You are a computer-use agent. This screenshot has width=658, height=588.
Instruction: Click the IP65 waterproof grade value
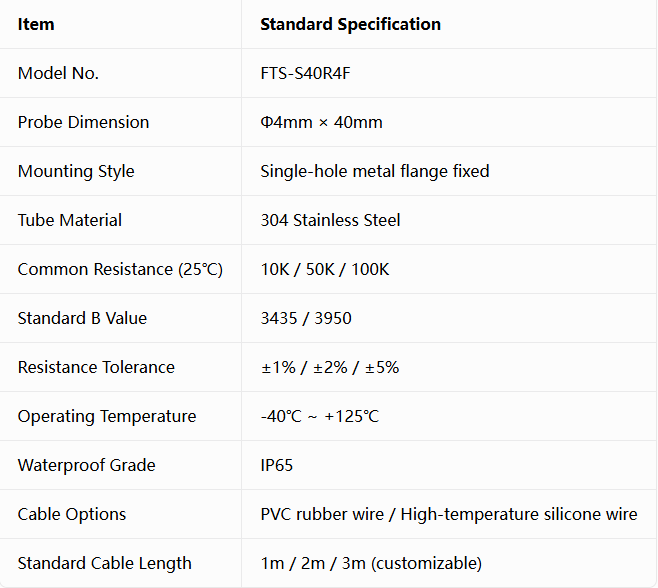[x=277, y=465]
